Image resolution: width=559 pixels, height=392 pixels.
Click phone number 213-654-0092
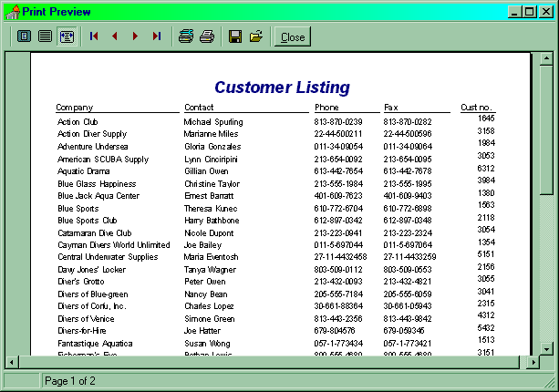click(x=338, y=160)
